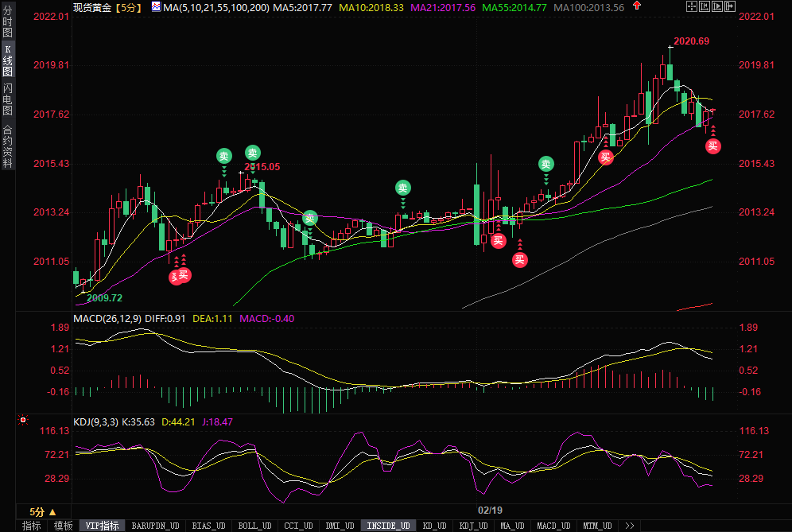Click the 指标 button at bottom left
792x532 pixels.
click(32, 526)
